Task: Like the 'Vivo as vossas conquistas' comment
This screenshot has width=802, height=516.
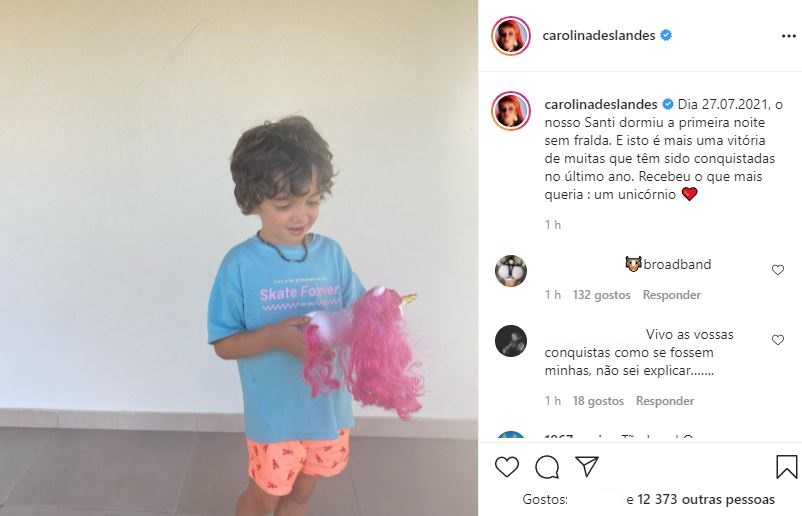Action: pyautogui.click(x=777, y=340)
